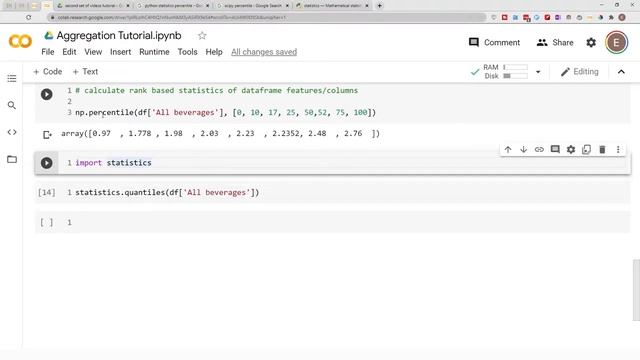Open the cell editor settings gear
The image size is (640, 360).
[x=571, y=149]
